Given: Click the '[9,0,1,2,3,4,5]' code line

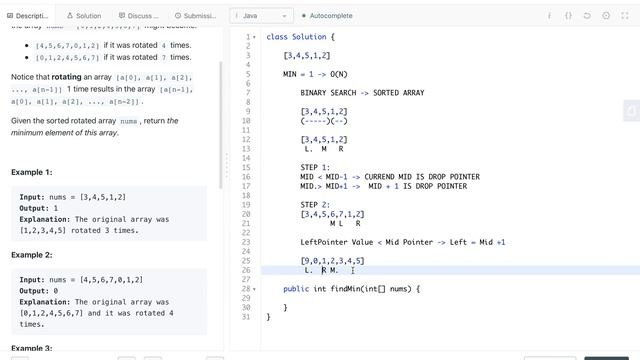Looking at the screenshot, I should click(x=332, y=261).
